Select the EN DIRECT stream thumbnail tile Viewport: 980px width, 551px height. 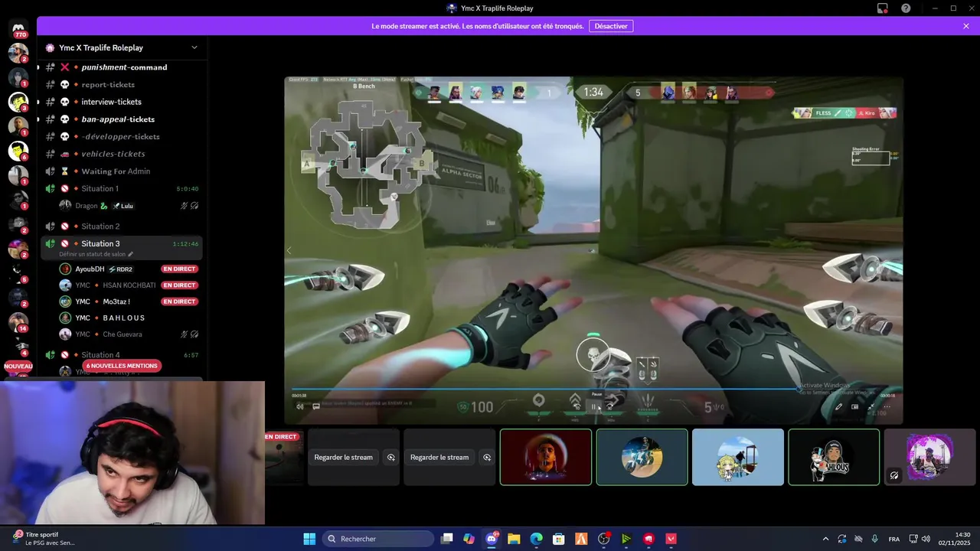click(284, 457)
